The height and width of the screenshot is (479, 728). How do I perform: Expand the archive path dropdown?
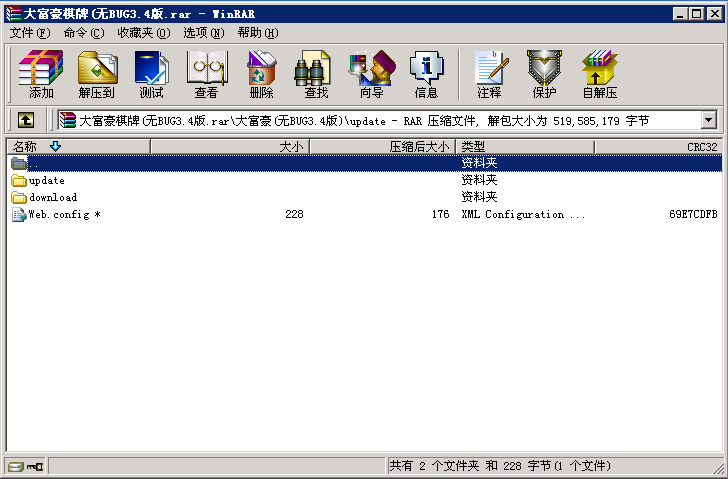[x=709, y=120]
